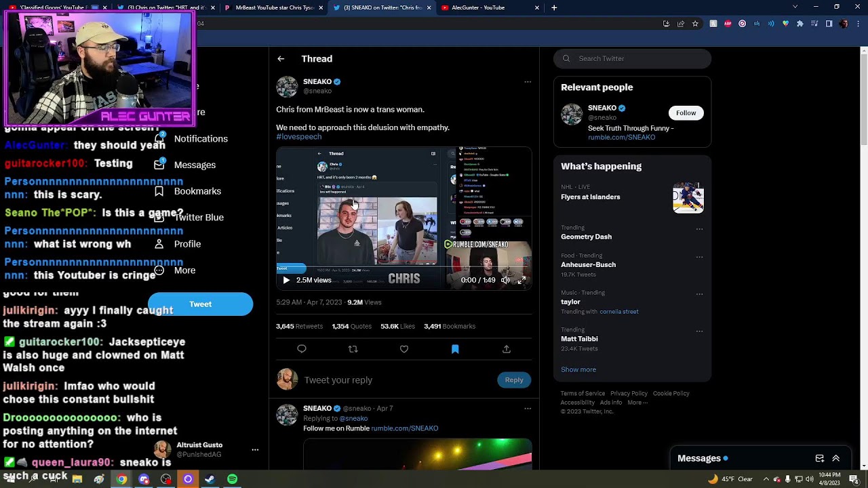868x488 pixels.
Task: View the 1,354 Quotes list
Action: click(352, 327)
